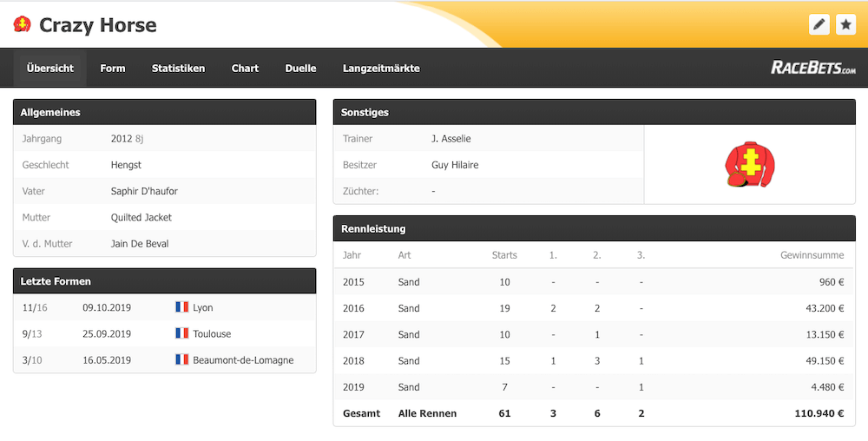Click the Jahr column header

(352, 255)
